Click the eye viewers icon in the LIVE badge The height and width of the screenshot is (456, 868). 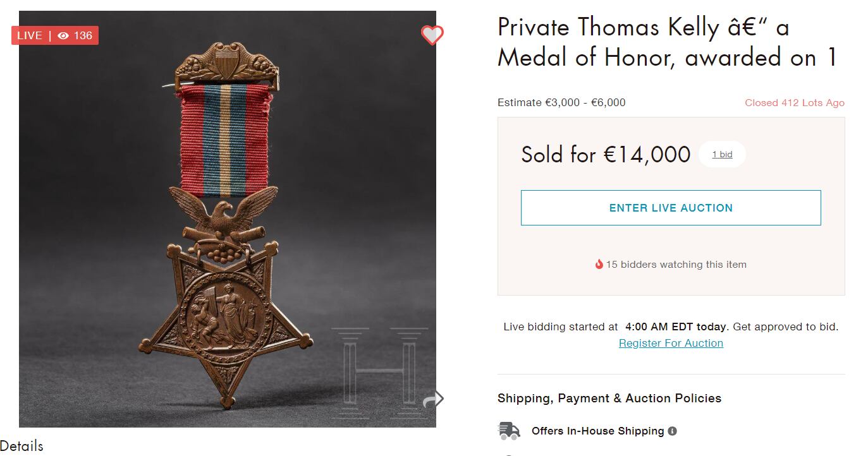point(63,36)
